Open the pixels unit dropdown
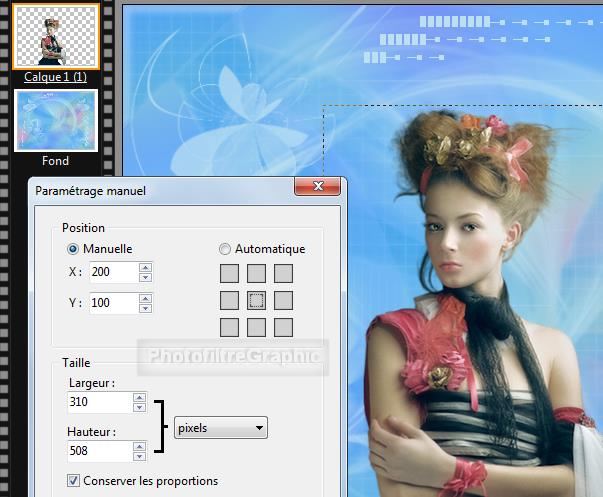The height and width of the screenshot is (497, 603). tap(221, 428)
